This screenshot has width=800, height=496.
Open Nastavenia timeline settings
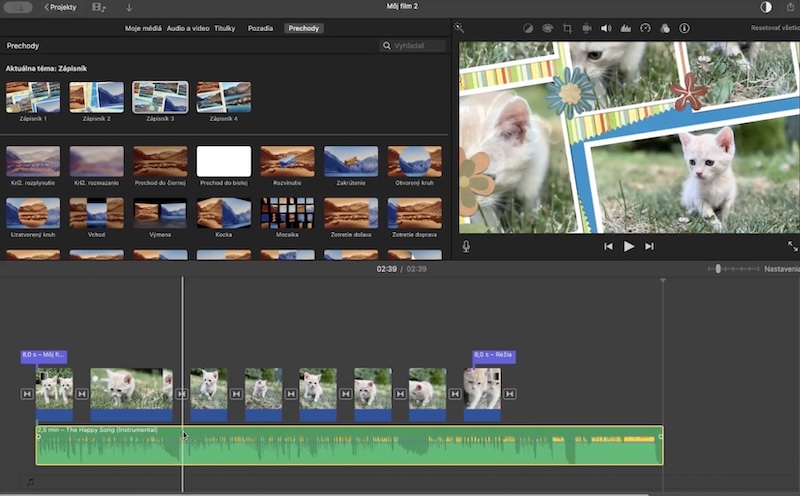(x=781, y=269)
